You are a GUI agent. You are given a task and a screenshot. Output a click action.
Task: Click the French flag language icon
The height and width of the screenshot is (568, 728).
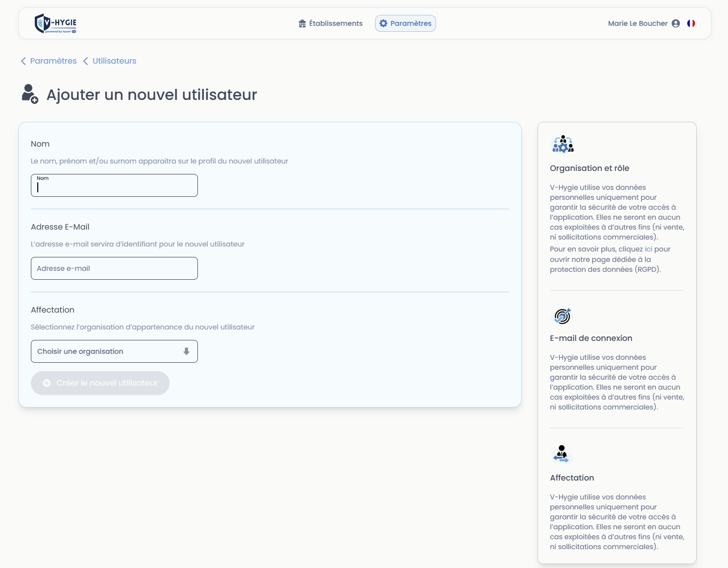(691, 23)
